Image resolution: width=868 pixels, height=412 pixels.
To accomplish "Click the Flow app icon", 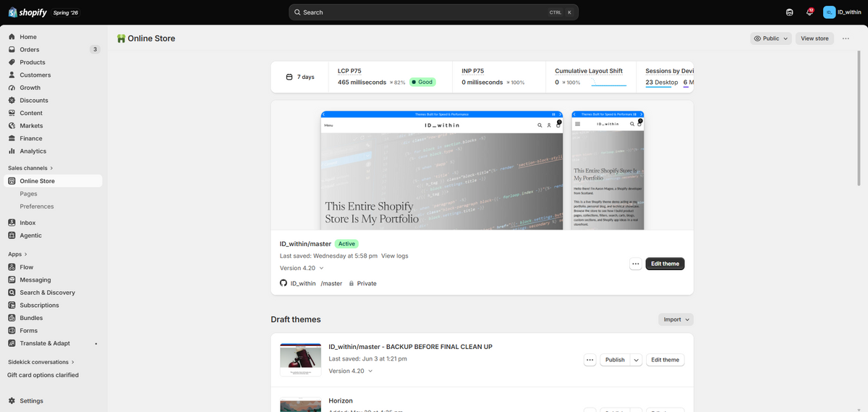I will coord(12,267).
